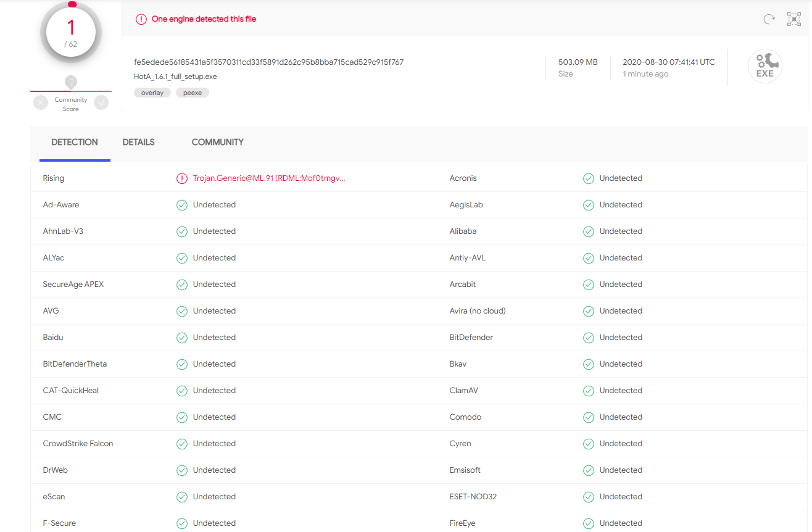
Task: Click the CrowdStrike Falcon engine name
Action: (78, 444)
